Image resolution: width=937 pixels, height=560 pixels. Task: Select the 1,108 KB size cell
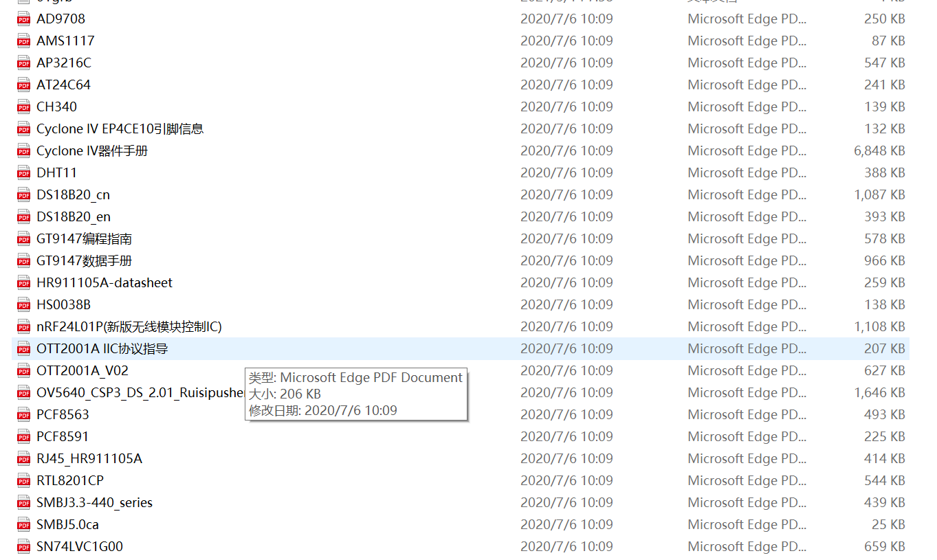point(880,326)
